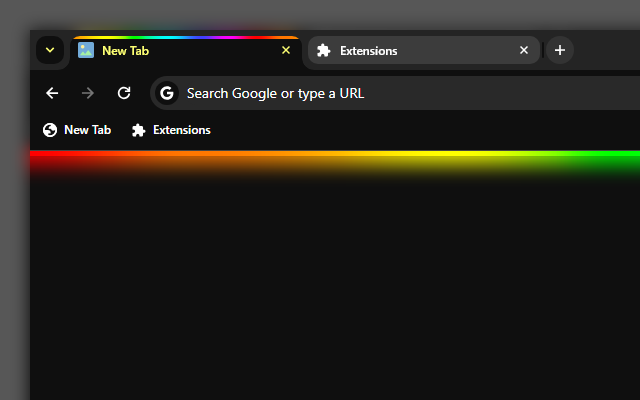
Task: Close the Extensions tab
Action: 524,50
